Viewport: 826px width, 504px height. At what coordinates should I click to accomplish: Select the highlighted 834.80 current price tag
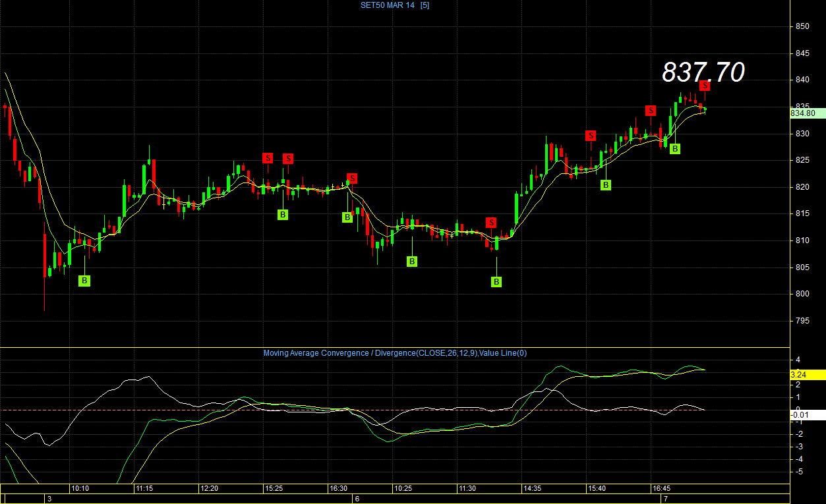point(807,113)
